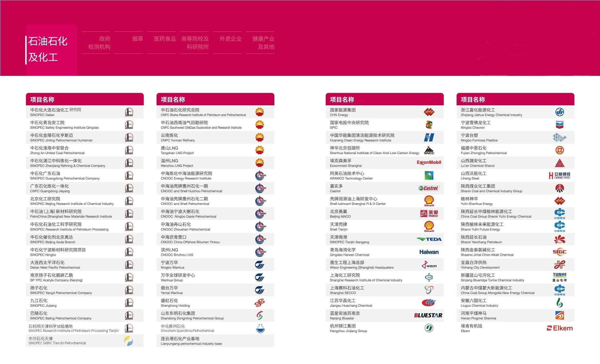
Task: Click the TUNHE logo
Action: point(560,277)
